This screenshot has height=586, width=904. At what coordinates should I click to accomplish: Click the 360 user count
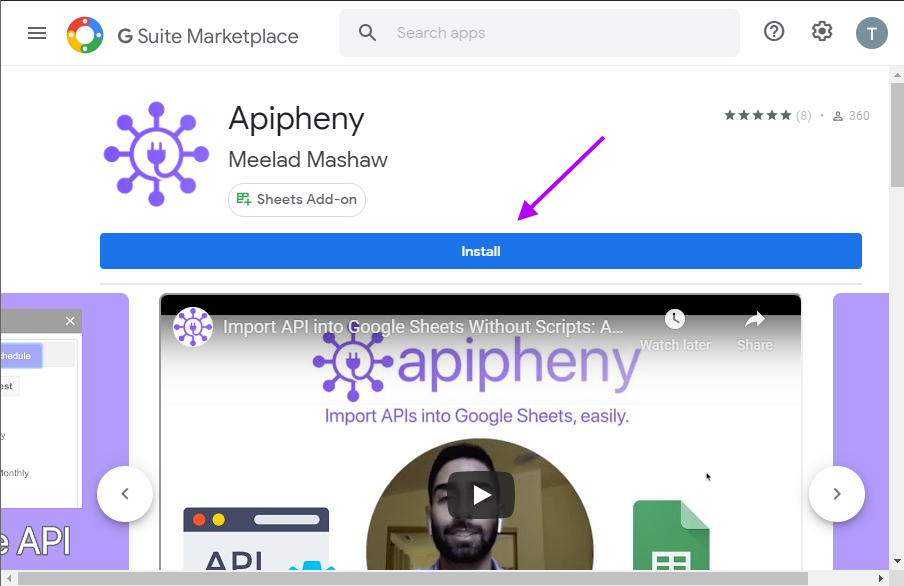point(859,116)
